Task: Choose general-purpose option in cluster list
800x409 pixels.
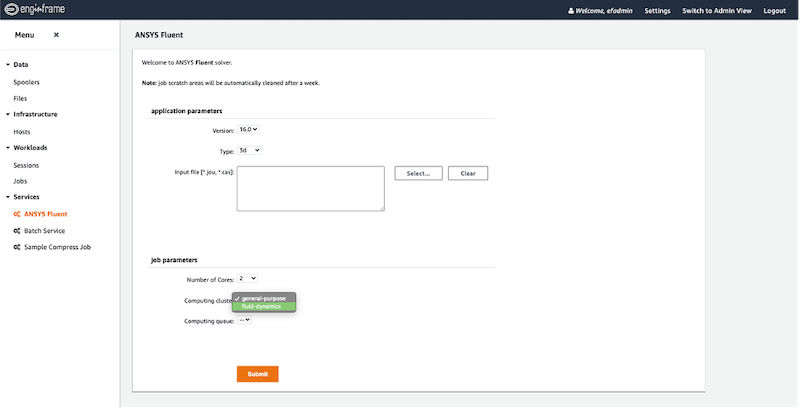Action: pyautogui.click(x=264, y=298)
